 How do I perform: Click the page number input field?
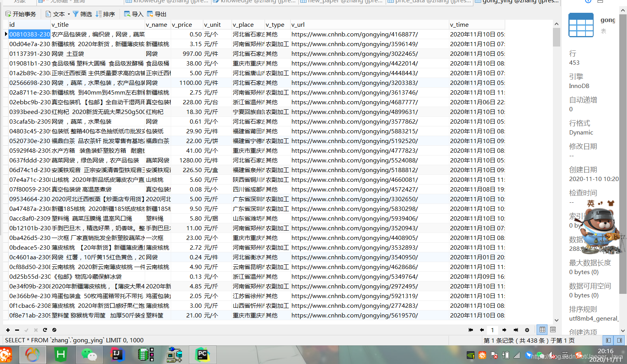pos(493,330)
